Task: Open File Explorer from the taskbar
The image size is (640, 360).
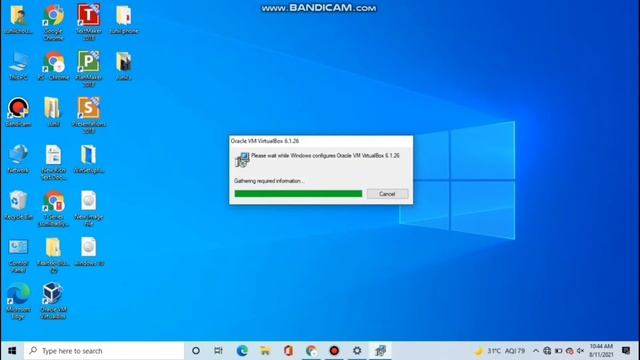Action: click(265, 351)
